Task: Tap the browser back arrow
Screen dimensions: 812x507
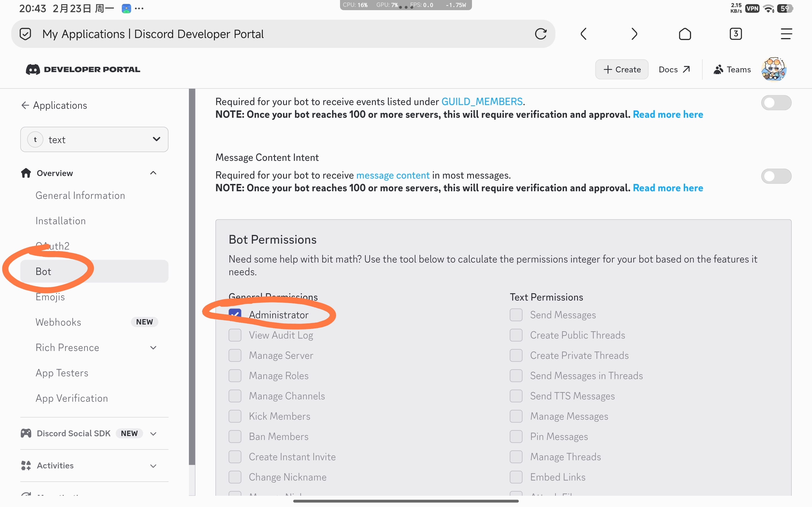Action: coord(584,34)
